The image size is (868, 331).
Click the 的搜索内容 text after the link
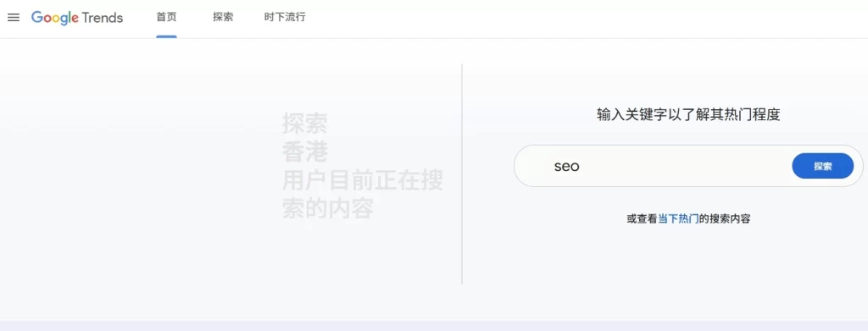click(x=725, y=218)
